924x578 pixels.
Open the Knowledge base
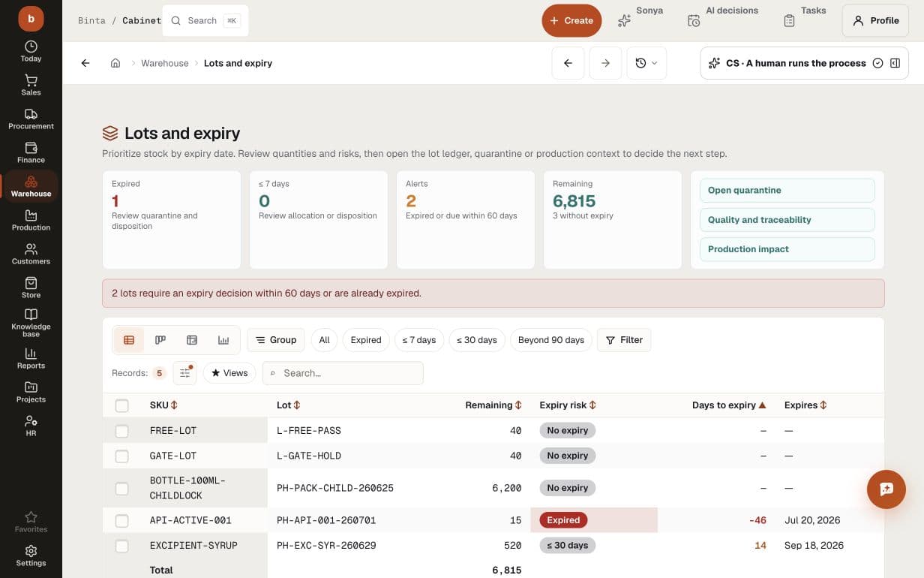31,322
